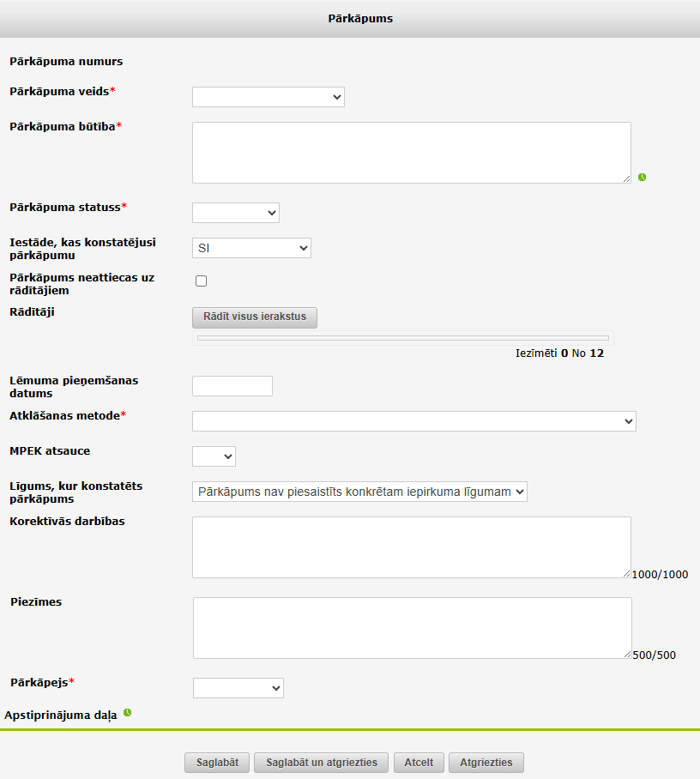
Task: Toggle 'Pārkāpums neattiecas uz rādītājiem' checkbox
Action: point(202,281)
